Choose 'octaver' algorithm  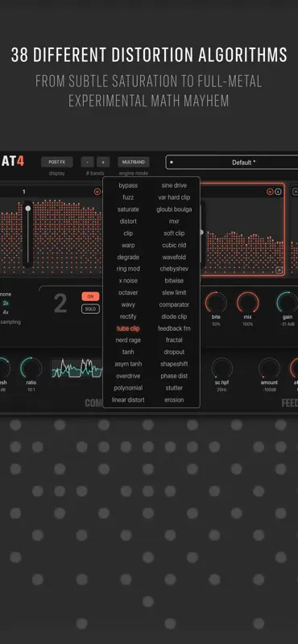pyautogui.click(x=128, y=293)
